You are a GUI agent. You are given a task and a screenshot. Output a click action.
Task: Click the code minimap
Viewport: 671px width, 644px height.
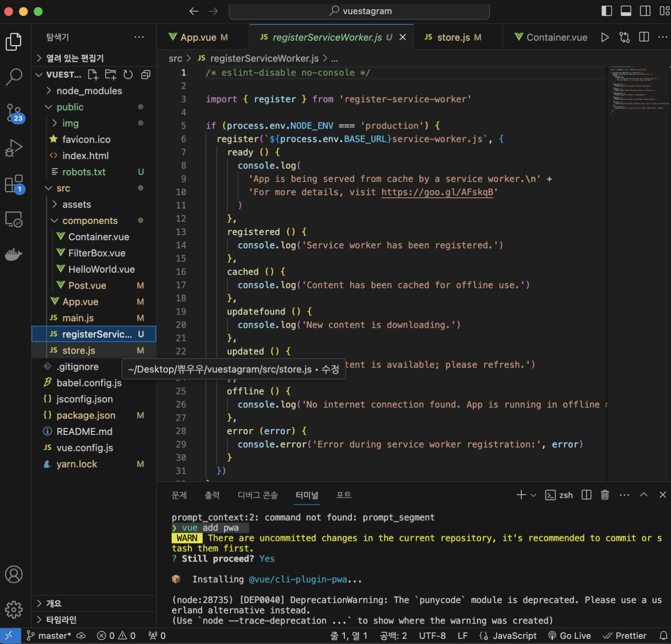point(638,90)
